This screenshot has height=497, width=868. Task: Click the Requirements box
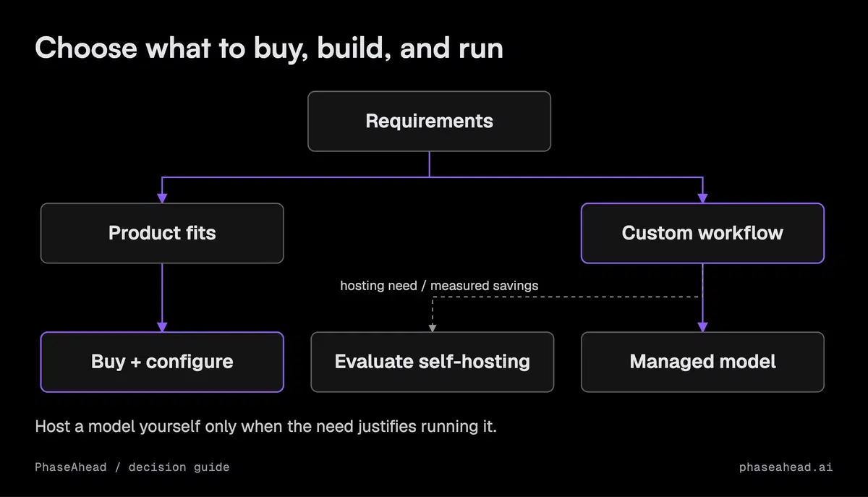[x=430, y=121]
